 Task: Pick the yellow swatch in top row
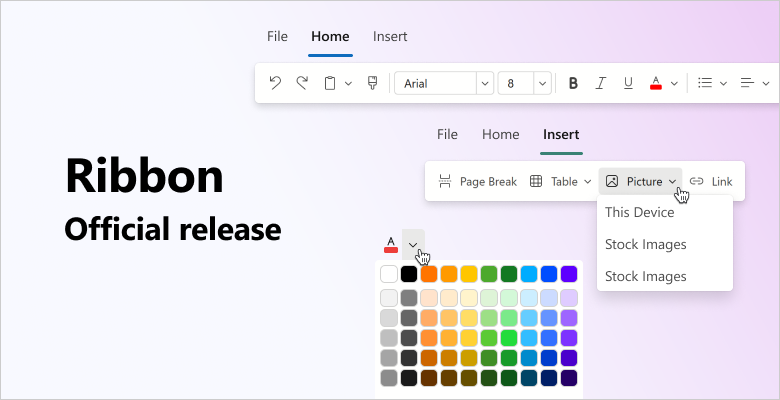tap(469, 274)
